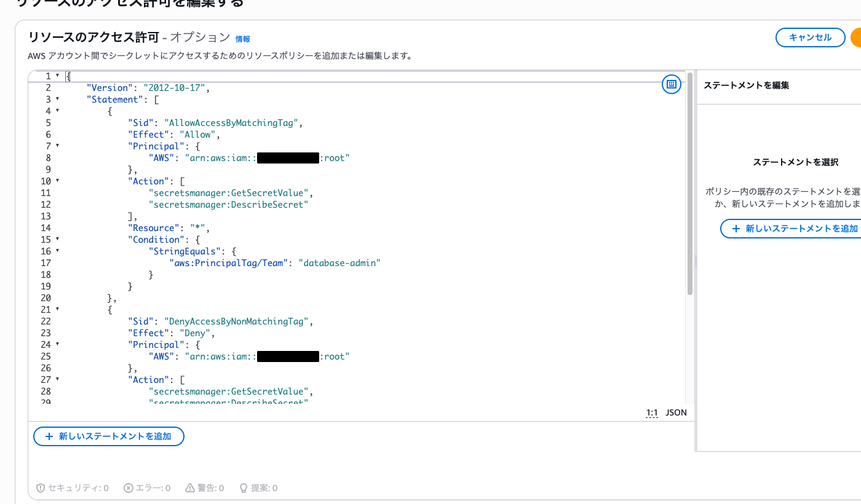Click the 提案: 0 status text
This screenshot has height=504, width=861.
point(264,488)
